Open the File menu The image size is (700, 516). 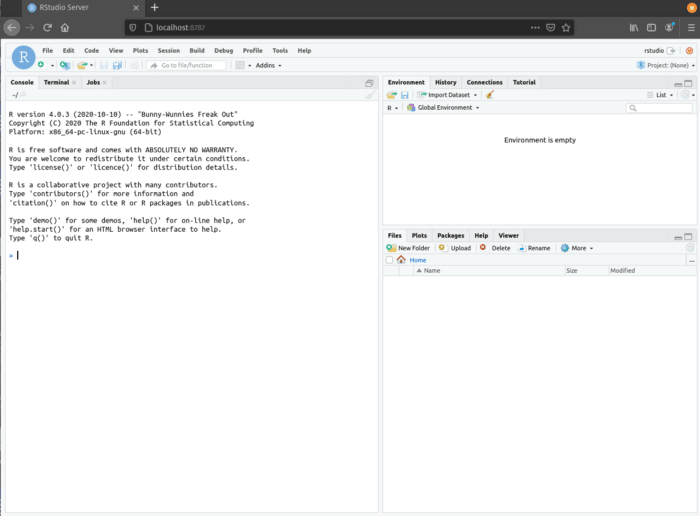pyautogui.click(x=47, y=50)
